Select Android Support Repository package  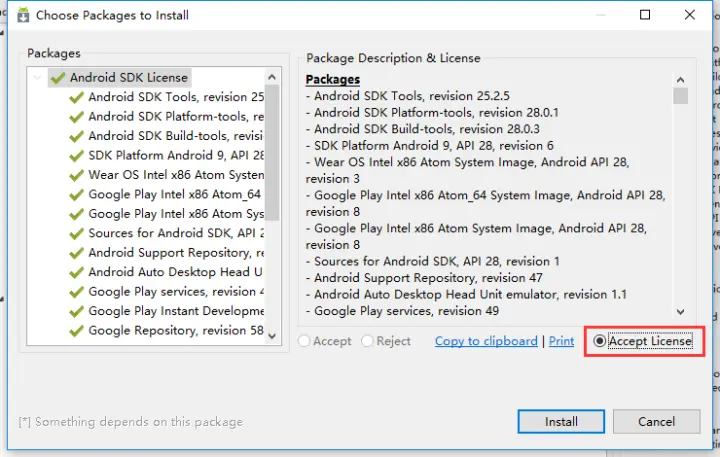168,253
